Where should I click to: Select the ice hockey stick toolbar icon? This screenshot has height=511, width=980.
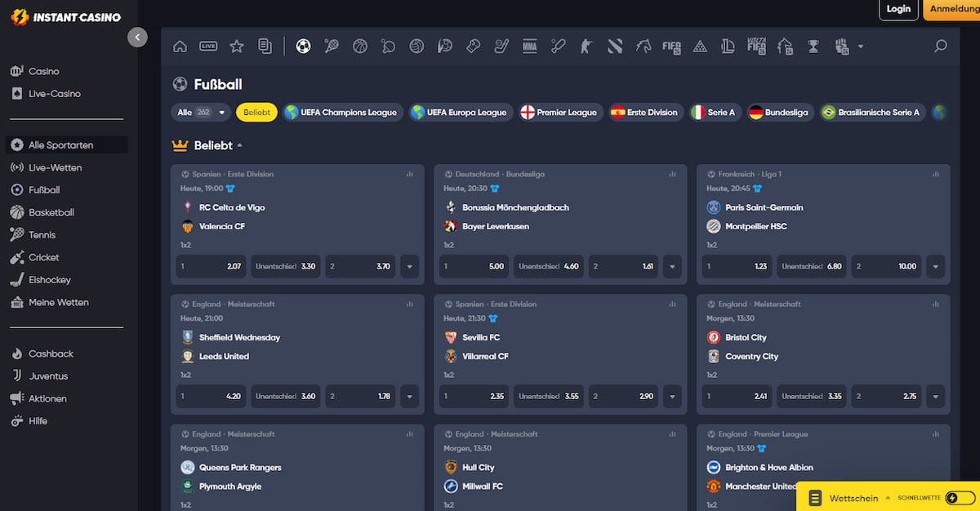(501, 47)
